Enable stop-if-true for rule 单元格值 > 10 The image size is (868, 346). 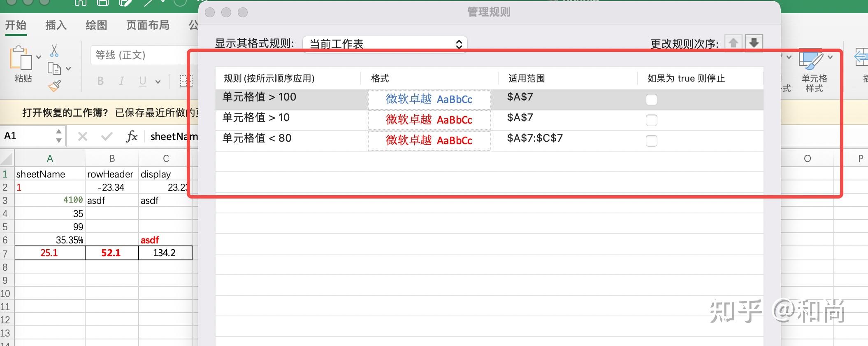click(652, 120)
